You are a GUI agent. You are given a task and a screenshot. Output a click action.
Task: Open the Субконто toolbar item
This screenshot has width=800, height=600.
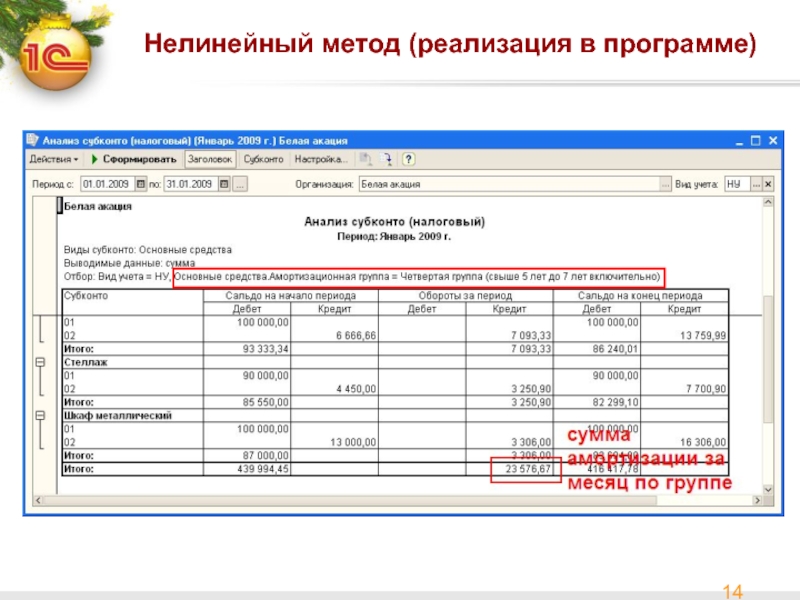tap(263, 159)
